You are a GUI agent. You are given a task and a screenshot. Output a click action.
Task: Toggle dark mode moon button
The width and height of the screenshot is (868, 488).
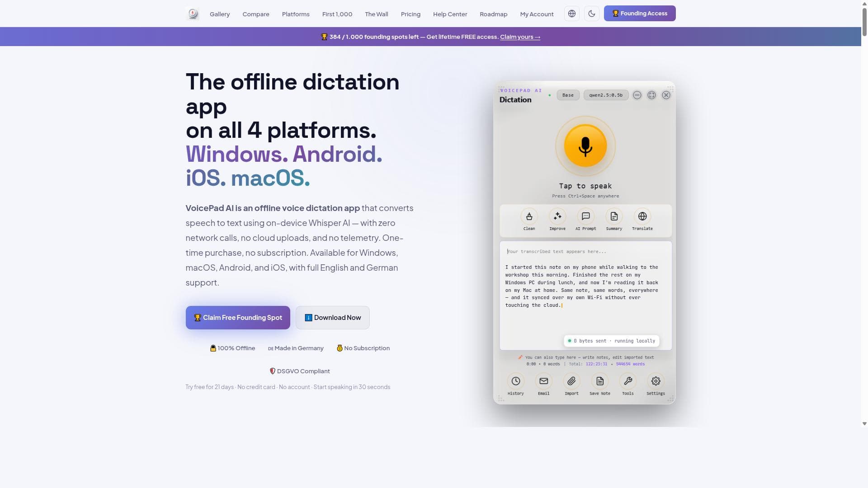pyautogui.click(x=592, y=14)
